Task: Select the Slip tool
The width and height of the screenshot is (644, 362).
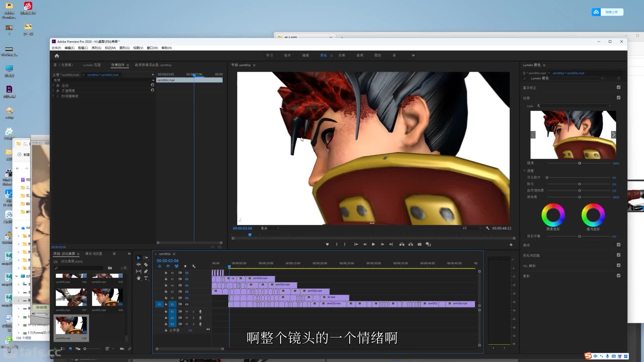Action: pyautogui.click(x=138, y=271)
